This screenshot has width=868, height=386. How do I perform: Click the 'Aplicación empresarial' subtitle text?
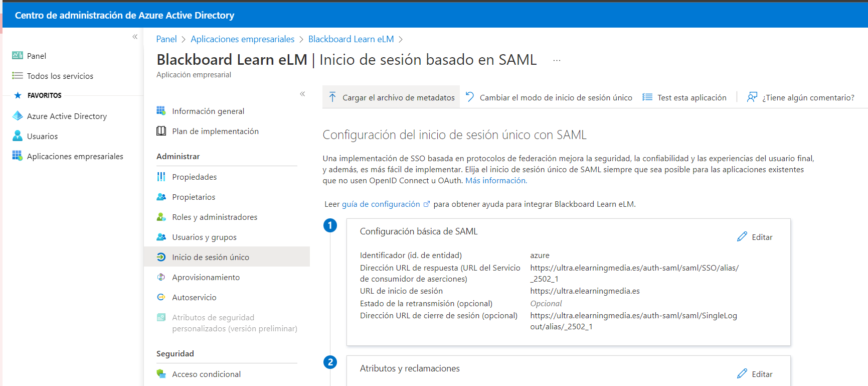[194, 75]
